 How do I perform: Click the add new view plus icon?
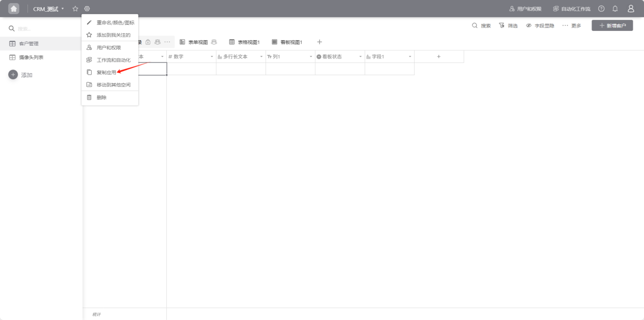319,42
